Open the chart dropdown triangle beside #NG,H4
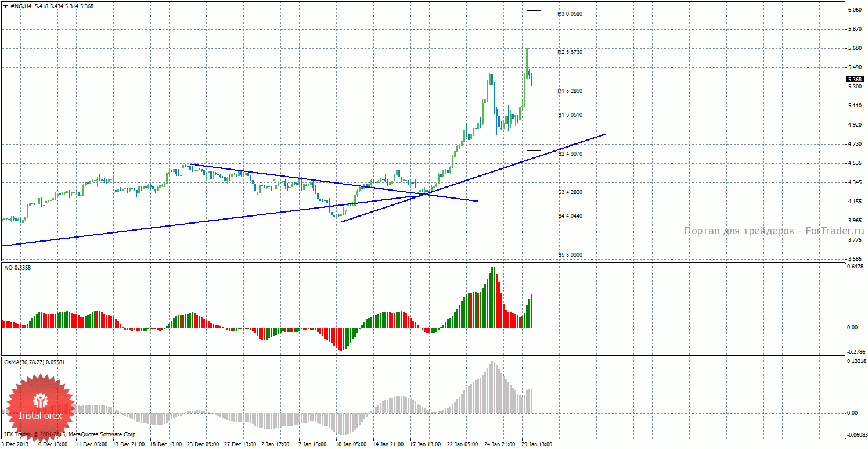This screenshot has width=868, height=449. 6,6
